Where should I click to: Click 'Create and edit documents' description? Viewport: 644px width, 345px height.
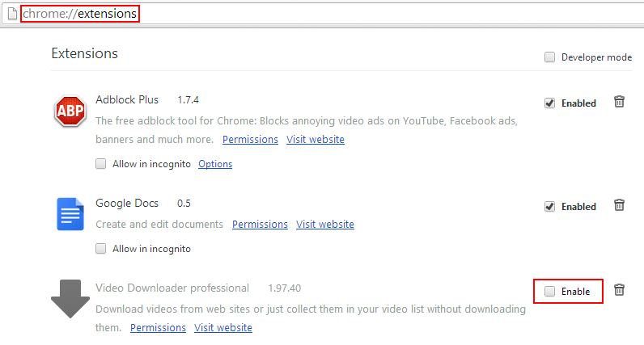pyautogui.click(x=159, y=225)
